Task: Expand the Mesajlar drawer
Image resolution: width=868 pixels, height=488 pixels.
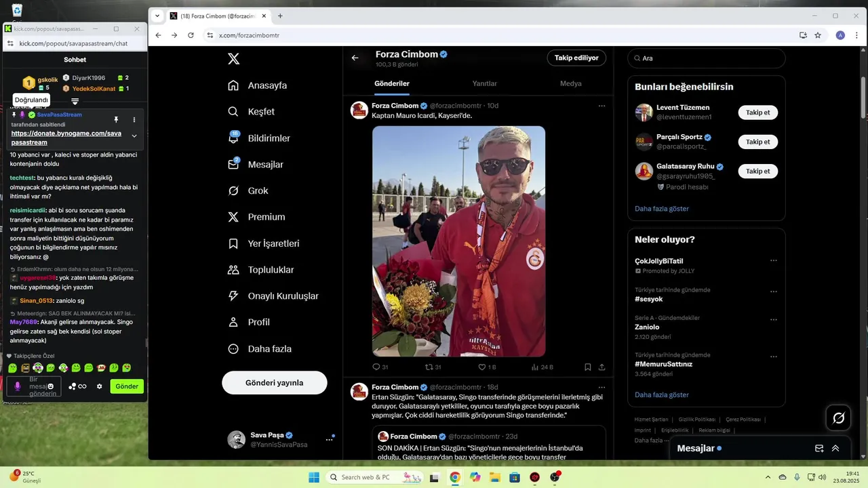Action: click(835, 449)
